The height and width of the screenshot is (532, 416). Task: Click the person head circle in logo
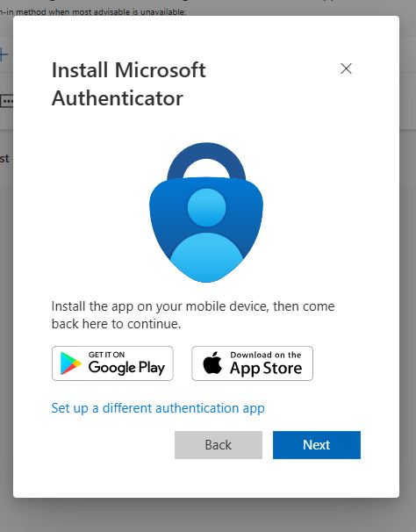pyautogui.click(x=206, y=208)
